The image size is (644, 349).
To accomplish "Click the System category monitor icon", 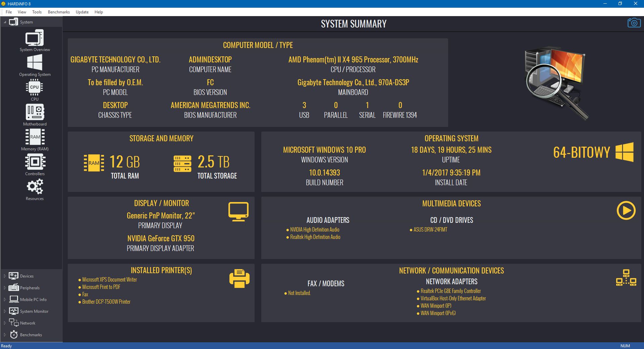I will click(13, 22).
